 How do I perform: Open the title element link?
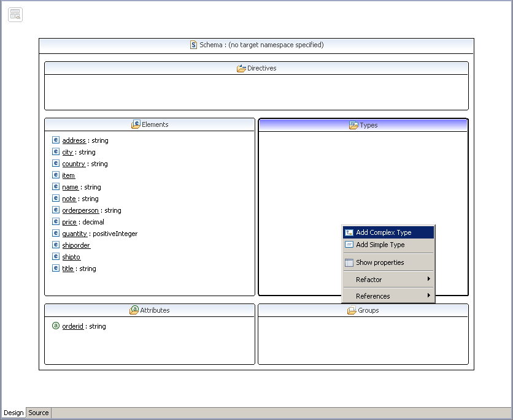point(68,269)
